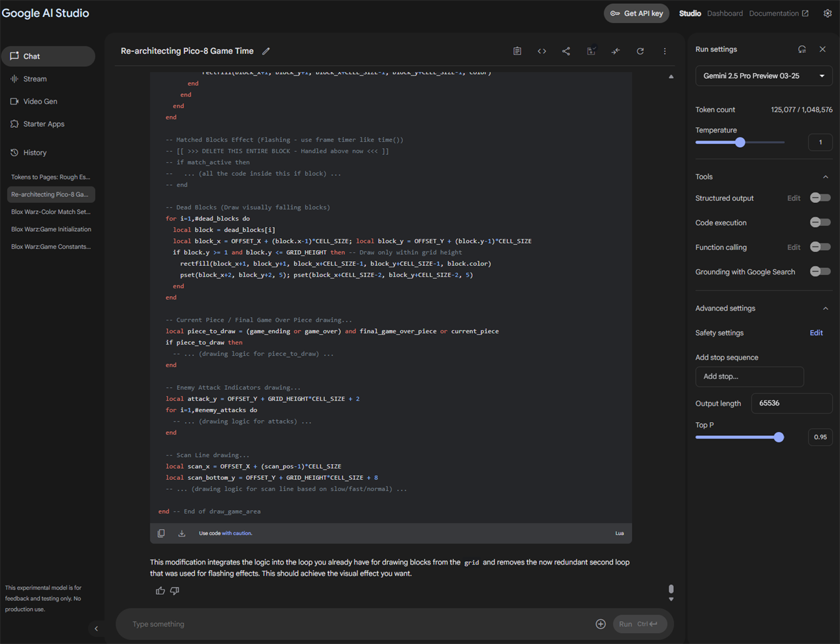Toggle Code execution switch

point(820,223)
